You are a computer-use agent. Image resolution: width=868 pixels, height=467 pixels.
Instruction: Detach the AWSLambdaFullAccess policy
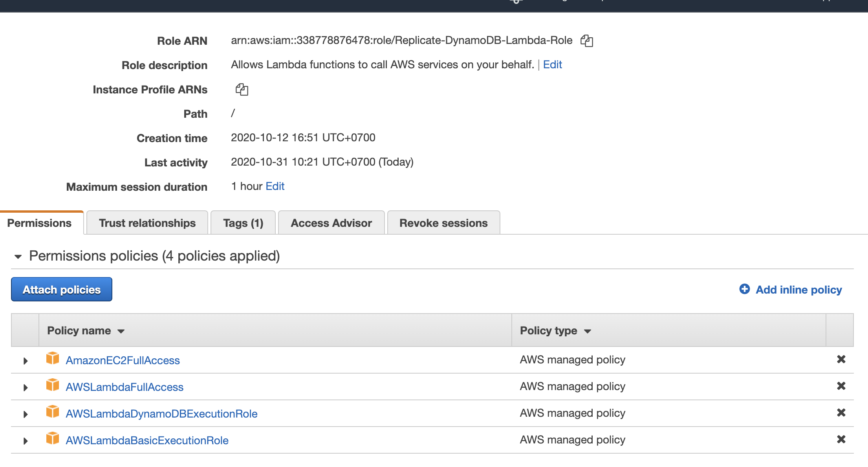(x=841, y=386)
